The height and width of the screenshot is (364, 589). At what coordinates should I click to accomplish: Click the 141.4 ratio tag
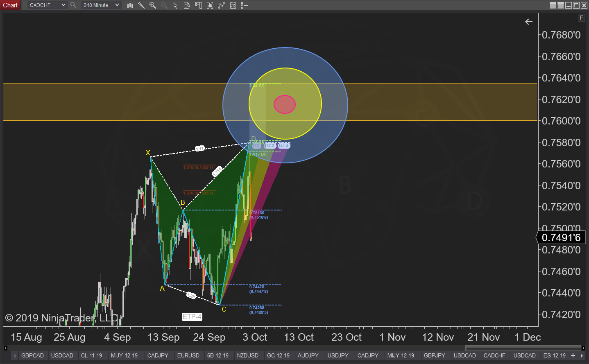pos(284,146)
